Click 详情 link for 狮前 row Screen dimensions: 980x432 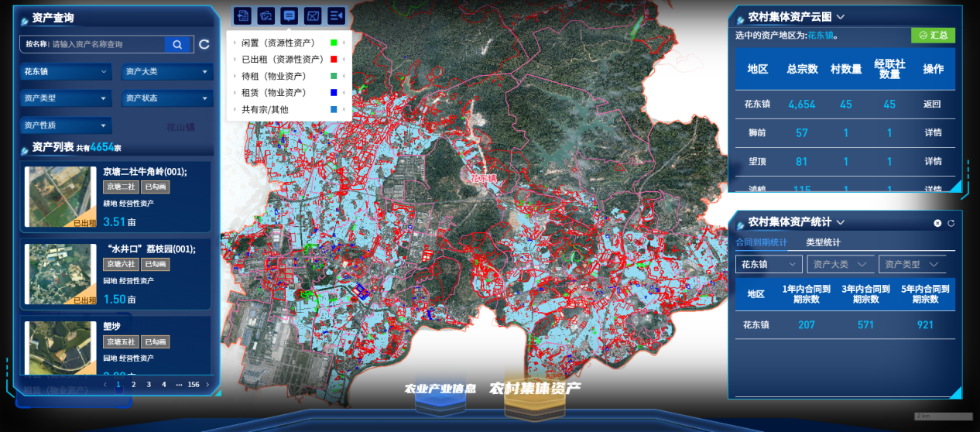(x=933, y=132)
